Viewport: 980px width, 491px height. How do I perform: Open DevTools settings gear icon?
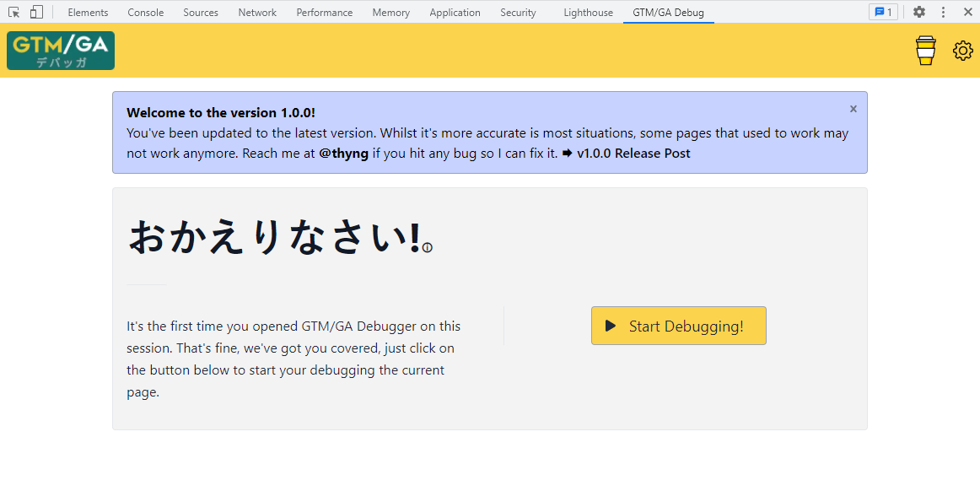tap(919, 13)
